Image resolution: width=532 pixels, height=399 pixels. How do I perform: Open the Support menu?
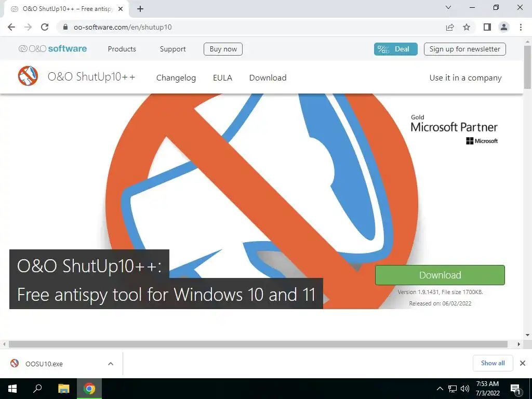pyautogui.click(x=172, y=49)
